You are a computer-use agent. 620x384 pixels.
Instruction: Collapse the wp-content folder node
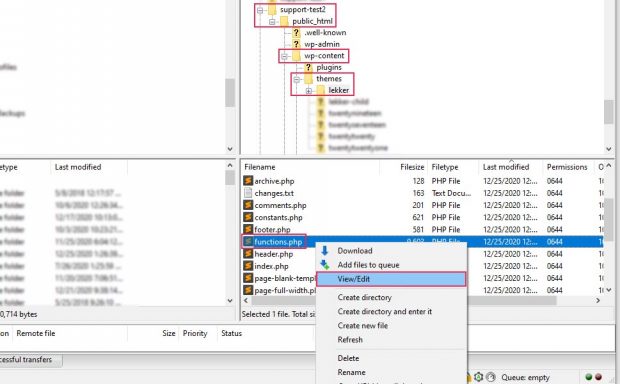coord(284,56)
